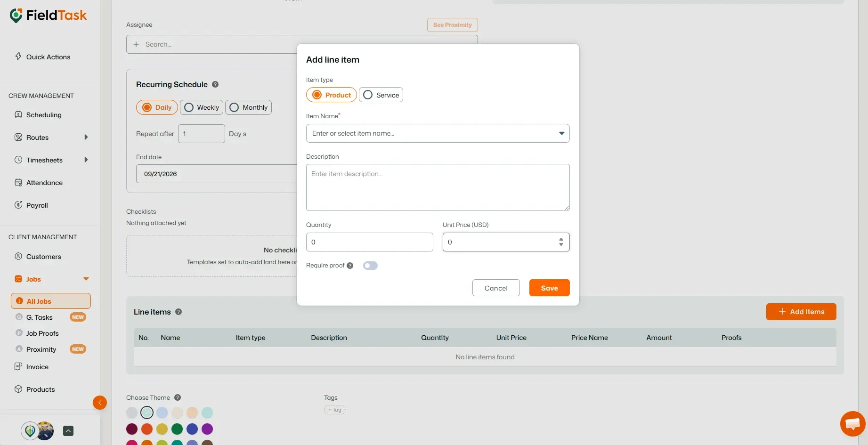Toggle the Require proof switch
The image size is (868, 445).
tap(370, 266)
